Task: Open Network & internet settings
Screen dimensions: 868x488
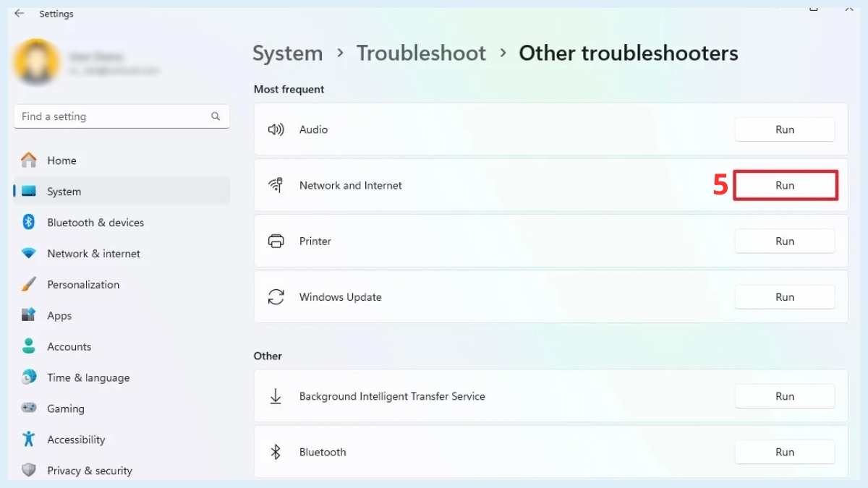Action: pyautogui.click(x=122, y=254)
